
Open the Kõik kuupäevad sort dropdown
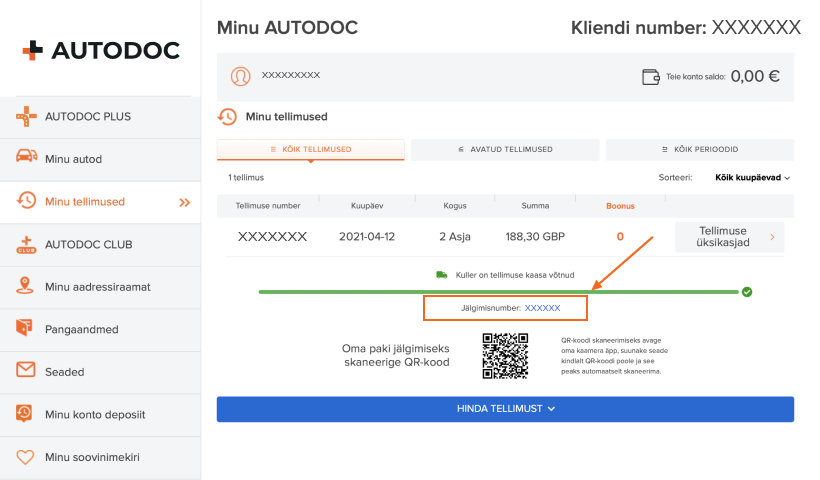coord(752,178)
